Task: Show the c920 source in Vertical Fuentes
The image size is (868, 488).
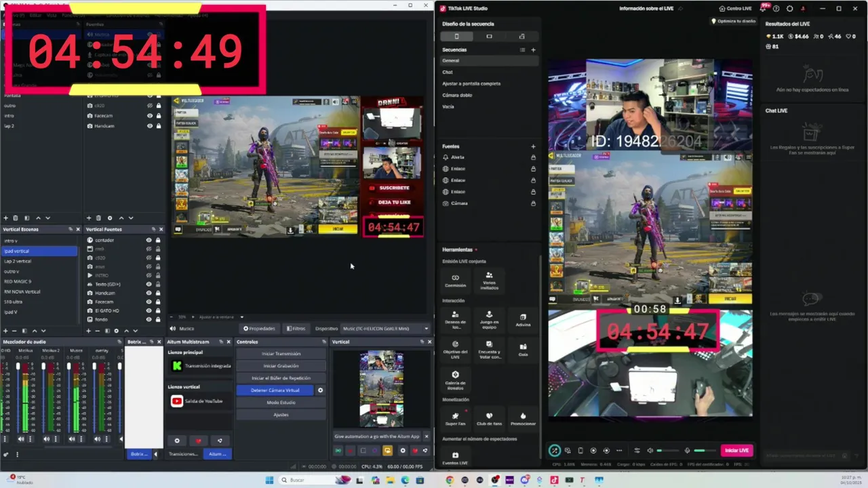Action: [149, 258]
